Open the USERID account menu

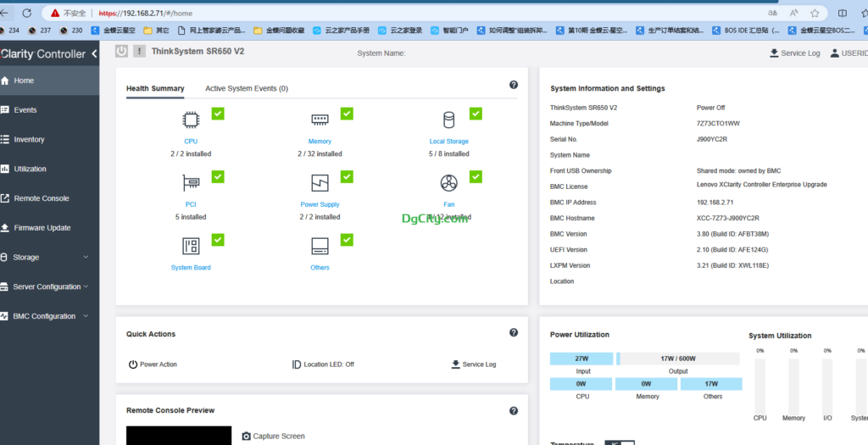[x=849, y=53]
